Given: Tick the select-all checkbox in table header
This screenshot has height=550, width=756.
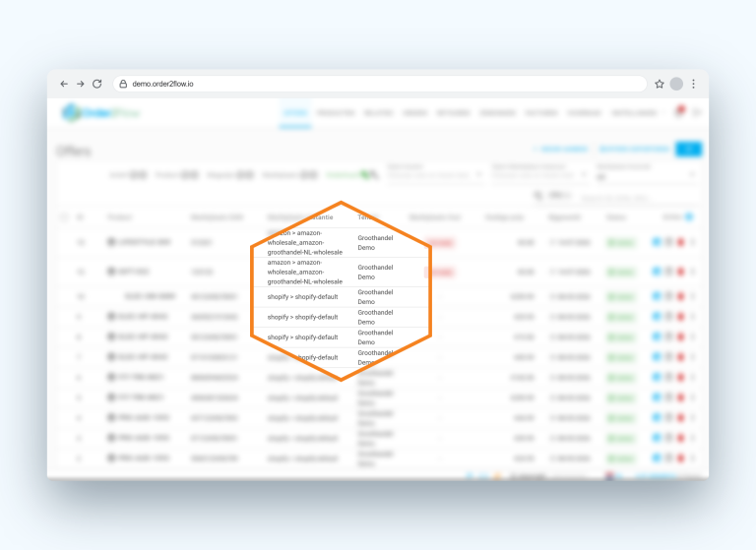Looking at the screenshot, I should click(64, 217).
